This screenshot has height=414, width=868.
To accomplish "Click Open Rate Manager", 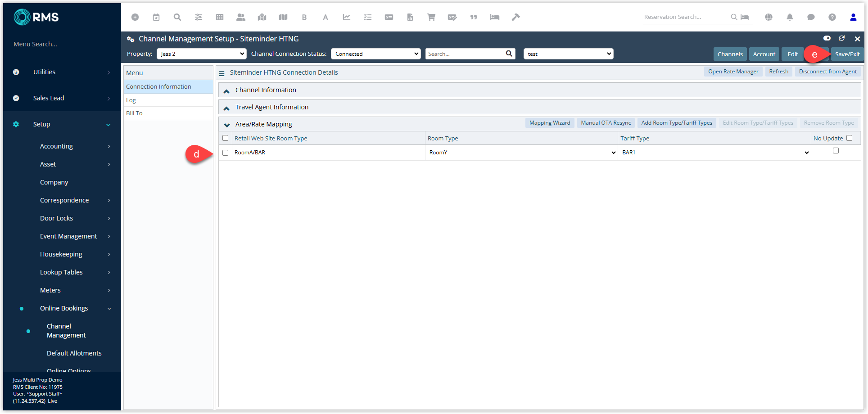I will point(733,72).
